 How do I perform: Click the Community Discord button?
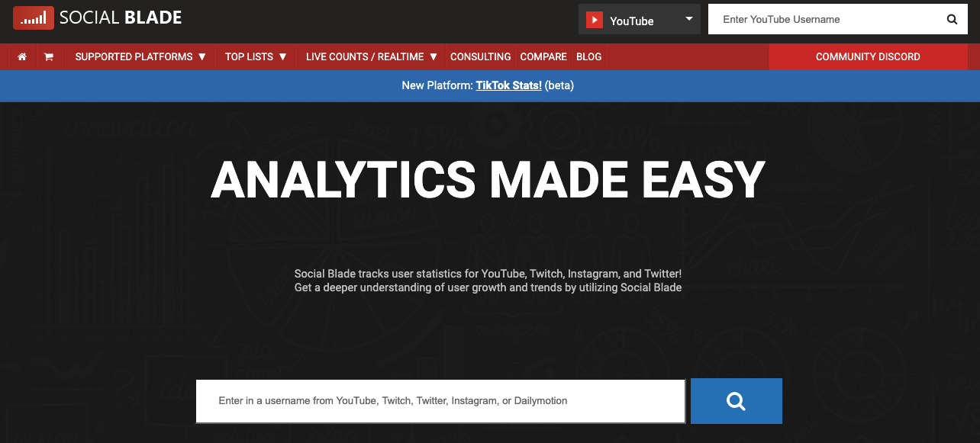click(x=868, y=56)
